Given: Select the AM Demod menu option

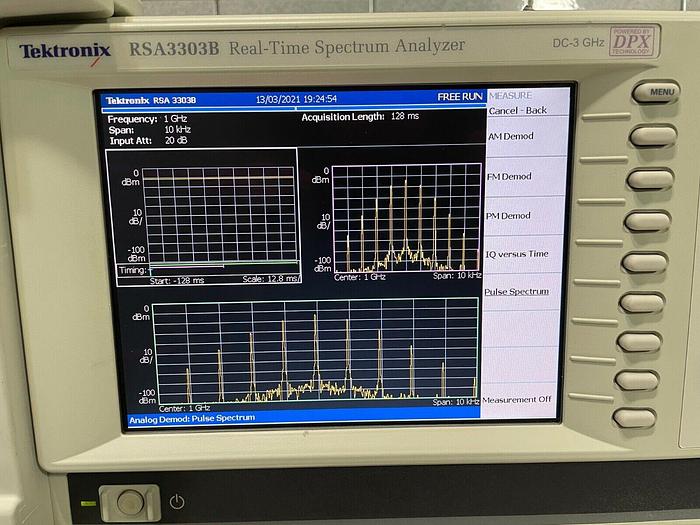Looking at the screenshot, I should point(511,136).
